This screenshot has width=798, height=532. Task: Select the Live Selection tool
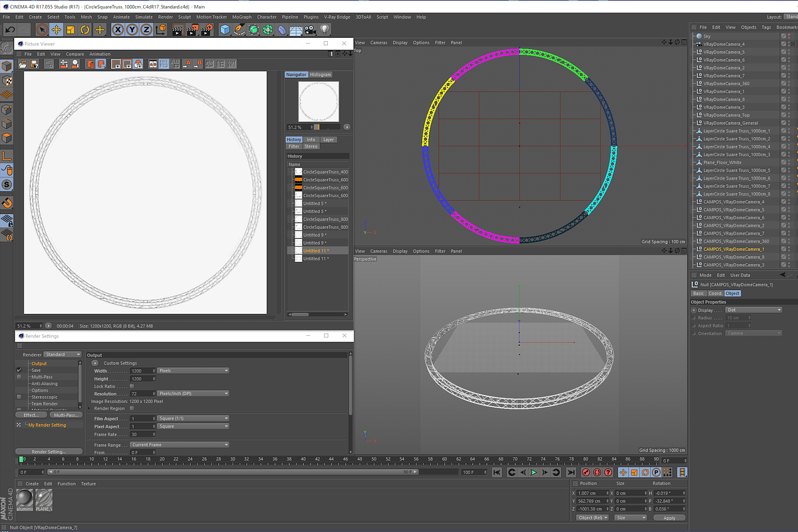(42, 29)
